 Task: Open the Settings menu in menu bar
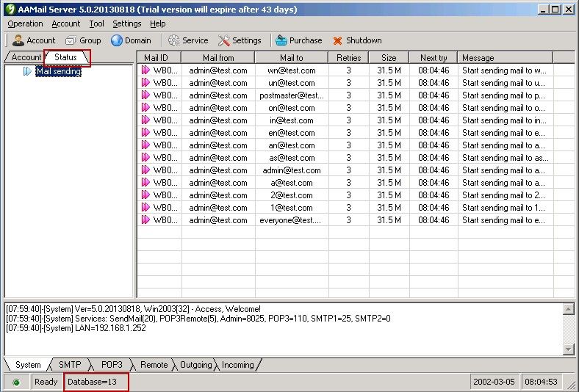click(126, 23)
